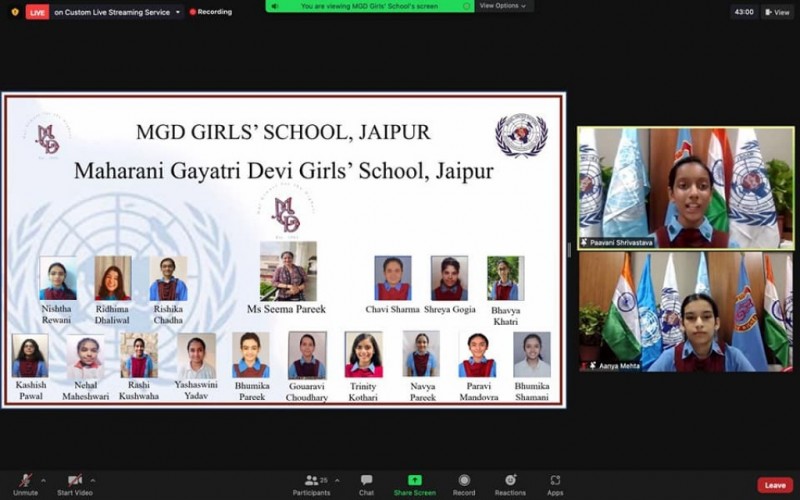Select Aanya Mehta's video tile
The height and width of the screenshot is (500, 800).
686,312
